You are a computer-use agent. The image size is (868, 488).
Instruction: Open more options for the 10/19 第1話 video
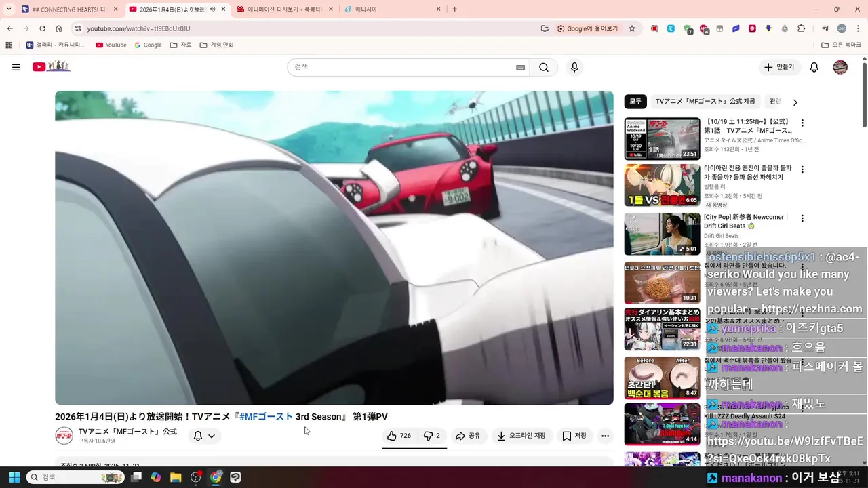[x=802, y=123]
